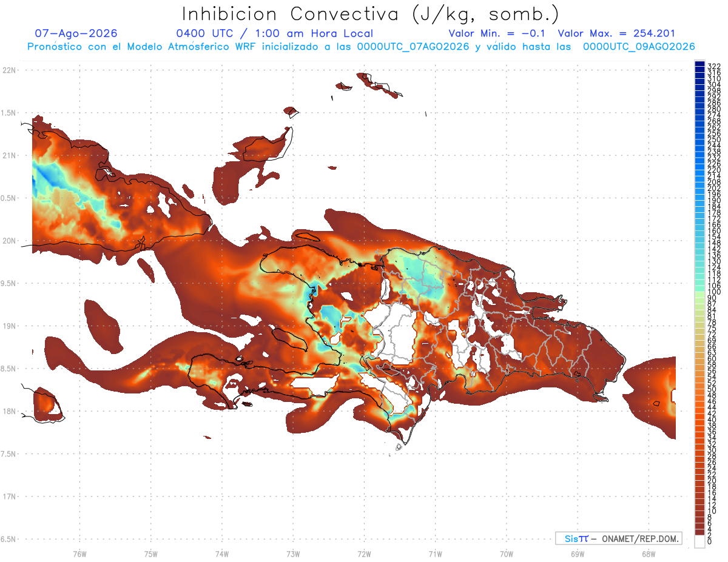Select the date label "07-Ago-2026"

[x=76, y=33]
